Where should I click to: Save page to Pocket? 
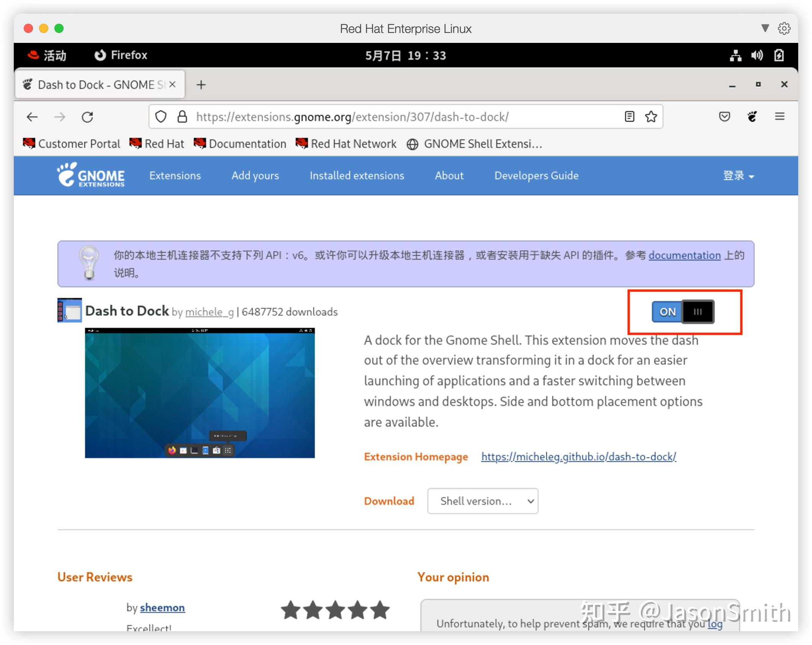click(725, 116)
